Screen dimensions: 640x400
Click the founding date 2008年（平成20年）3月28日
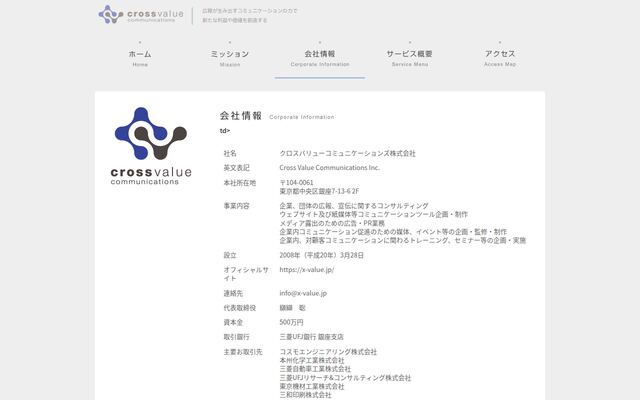(321, 255)
